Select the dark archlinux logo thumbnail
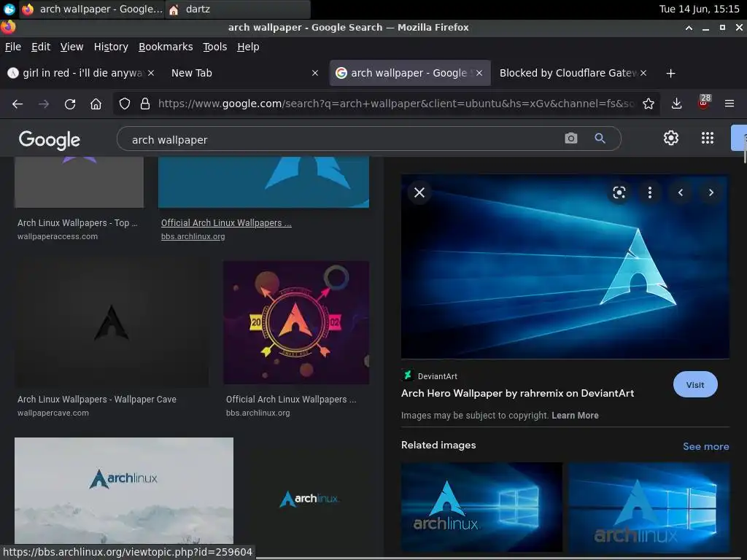The image size is (747, 560). tap(309, 497)
